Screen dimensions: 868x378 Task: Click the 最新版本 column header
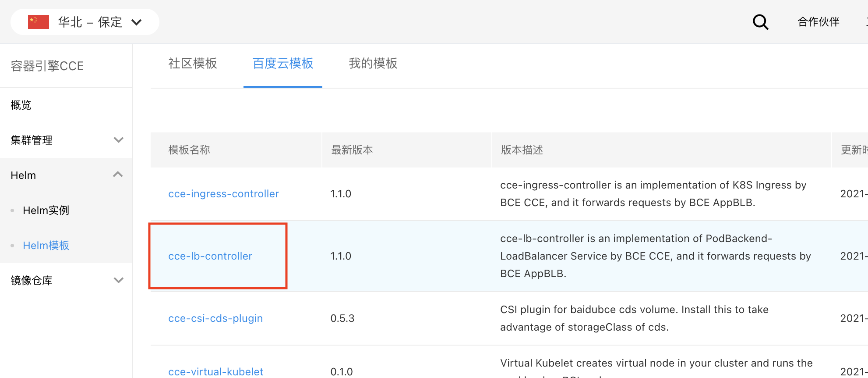(x=352, y=150)
